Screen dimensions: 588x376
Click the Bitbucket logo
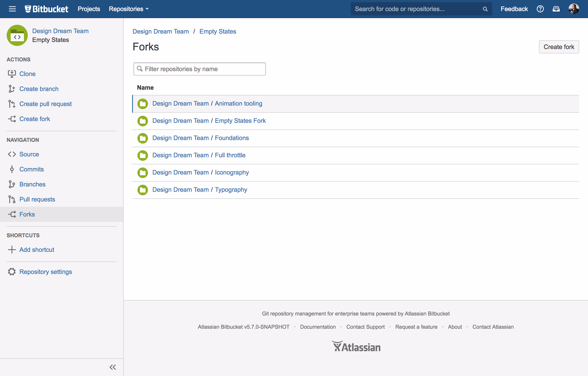point(46,9)
